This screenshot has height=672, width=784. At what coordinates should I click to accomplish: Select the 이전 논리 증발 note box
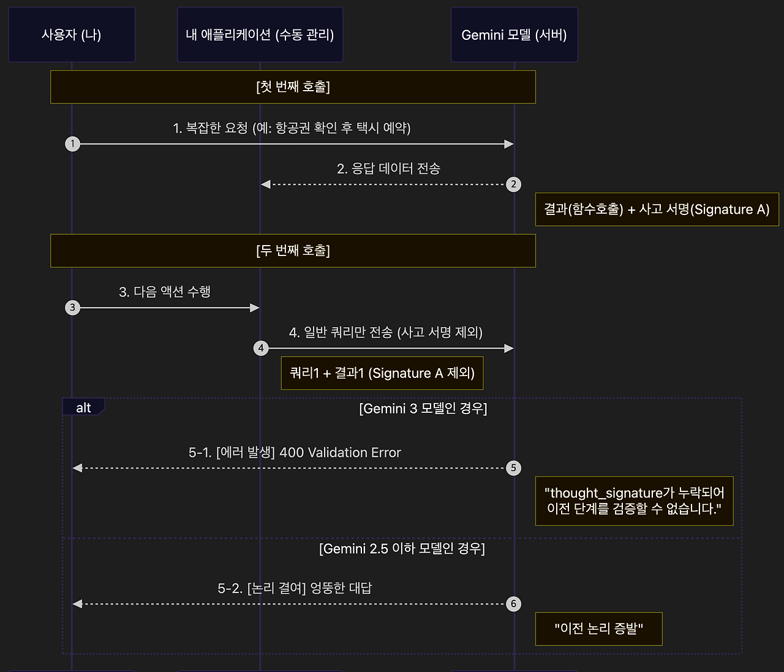coord(598,629)
